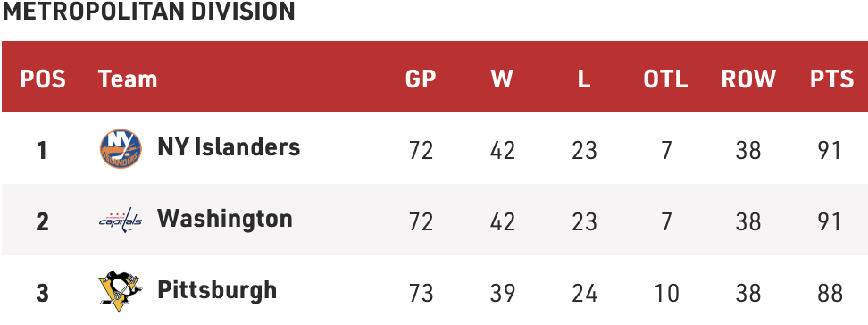Select the OTL column header
This screenshot has width=868, height=325.
tap(666, 79)
